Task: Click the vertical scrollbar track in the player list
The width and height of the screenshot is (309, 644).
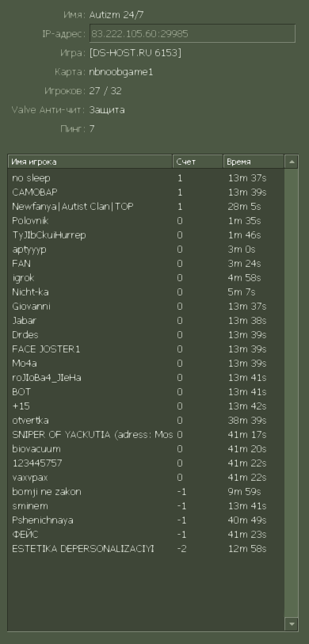Action: tap(292, 393)
